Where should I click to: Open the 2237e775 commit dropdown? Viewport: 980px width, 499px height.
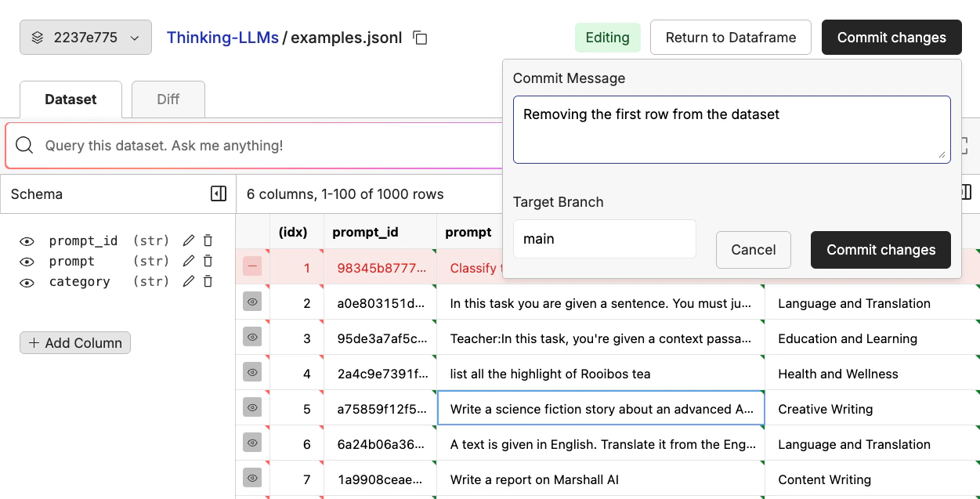click(85, 37)
